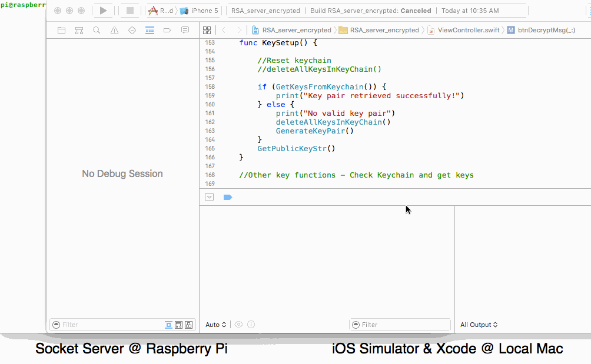Open the Issue navigator
The image size is (591, 364).
[x=114, y=30]
